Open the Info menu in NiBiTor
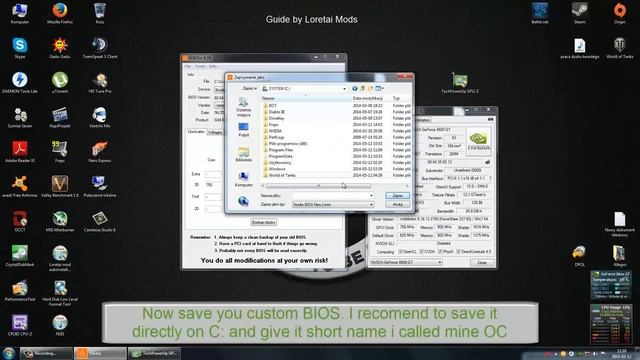640x360 pixels. (x=213, y=66)
